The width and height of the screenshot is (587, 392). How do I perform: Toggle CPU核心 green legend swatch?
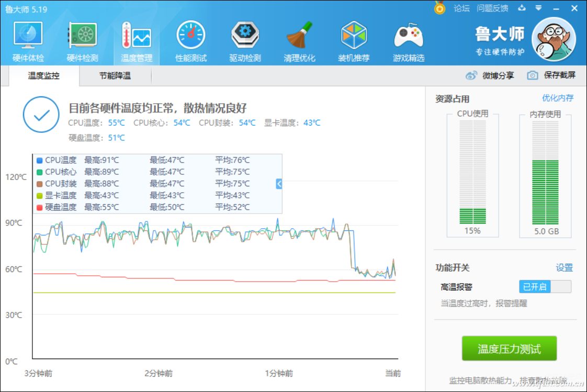point(39,172)
